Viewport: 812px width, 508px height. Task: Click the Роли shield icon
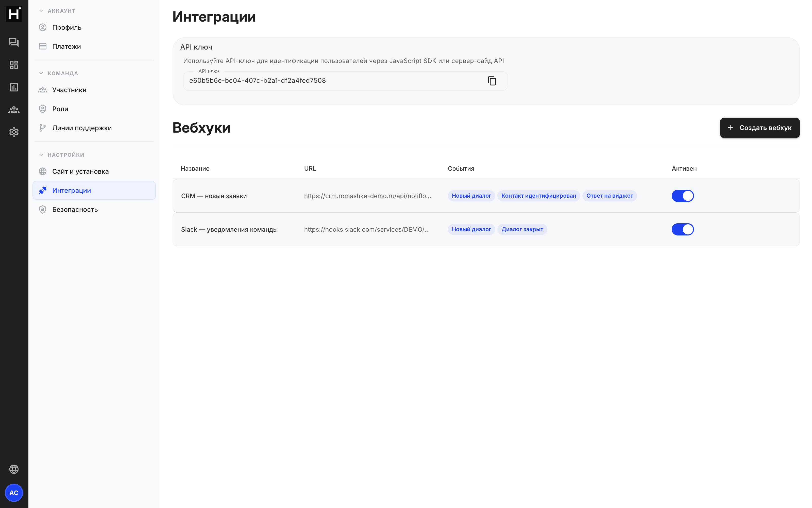point(43,109)
